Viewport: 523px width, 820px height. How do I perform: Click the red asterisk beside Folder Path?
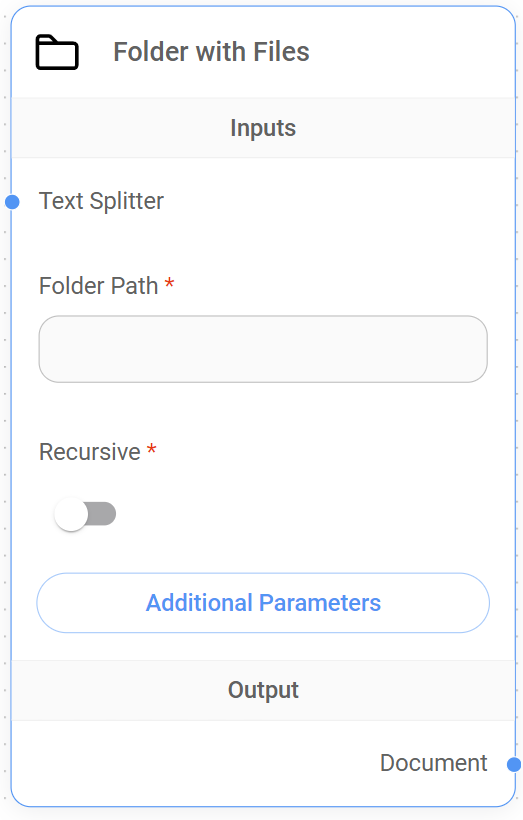pos(169,283)
